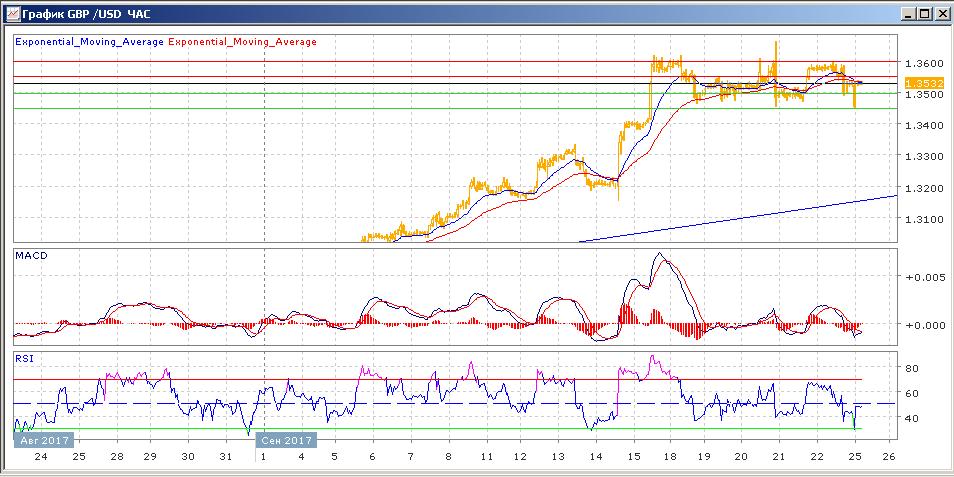
Task: Click the RSI indicator panel label
Action: tap(23, 355)
